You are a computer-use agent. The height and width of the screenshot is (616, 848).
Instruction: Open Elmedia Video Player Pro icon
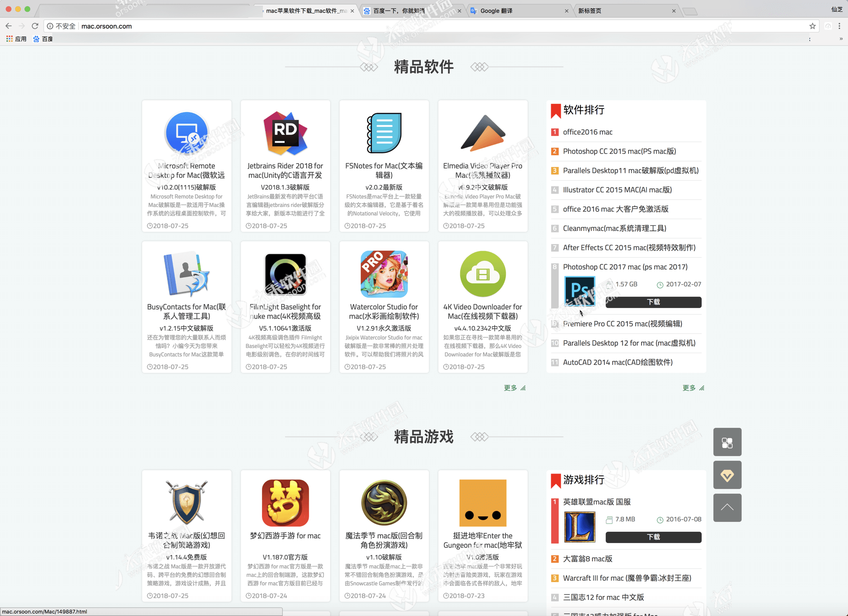[483, 133]
